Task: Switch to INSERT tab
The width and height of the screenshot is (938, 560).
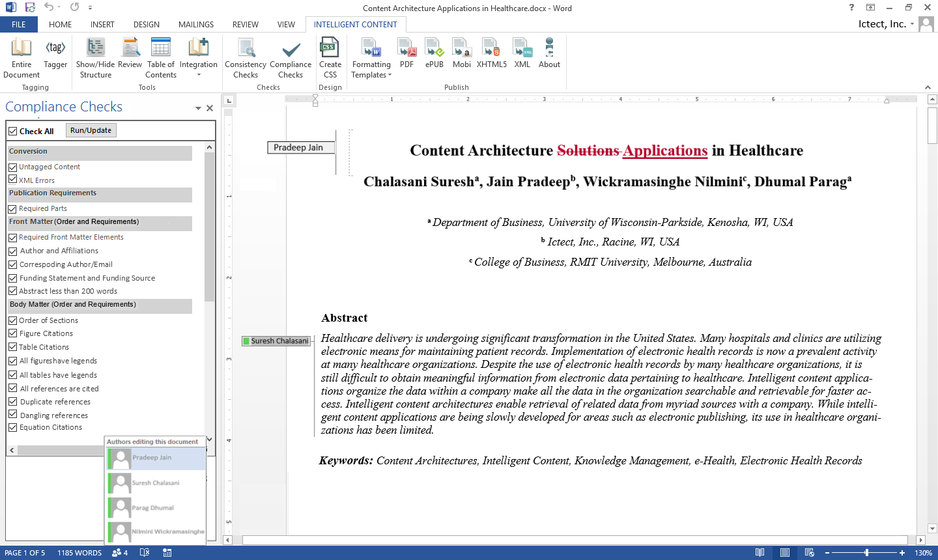Action: [102, 25]
